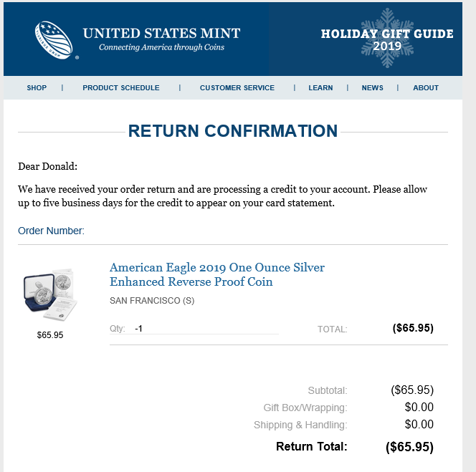Click the Subtotal amount value
This screenshot has width=476, height=472.
(x=412, y=390)
